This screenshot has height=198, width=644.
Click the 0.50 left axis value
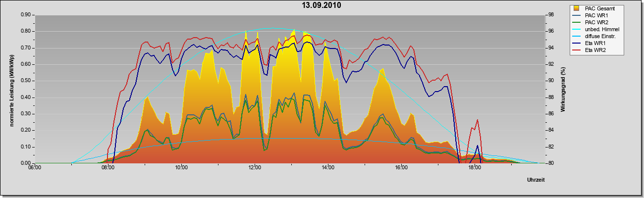[x=26, y=81]
